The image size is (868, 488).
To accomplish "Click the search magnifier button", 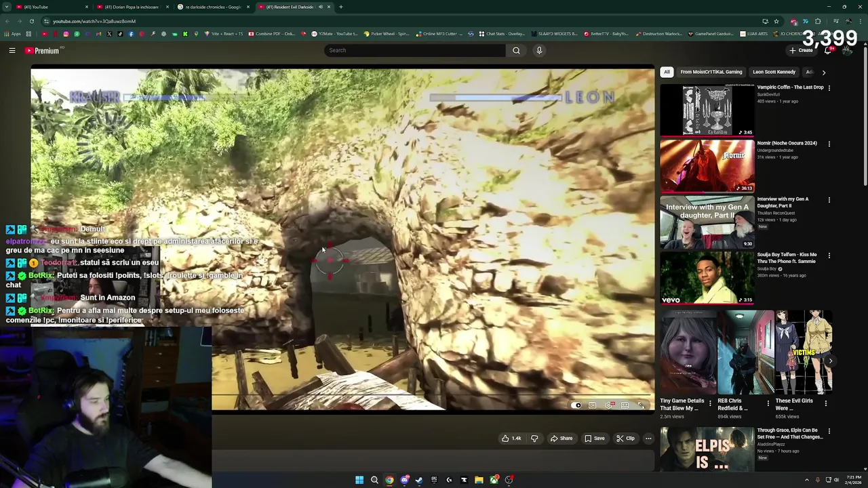I will [516, 50].
